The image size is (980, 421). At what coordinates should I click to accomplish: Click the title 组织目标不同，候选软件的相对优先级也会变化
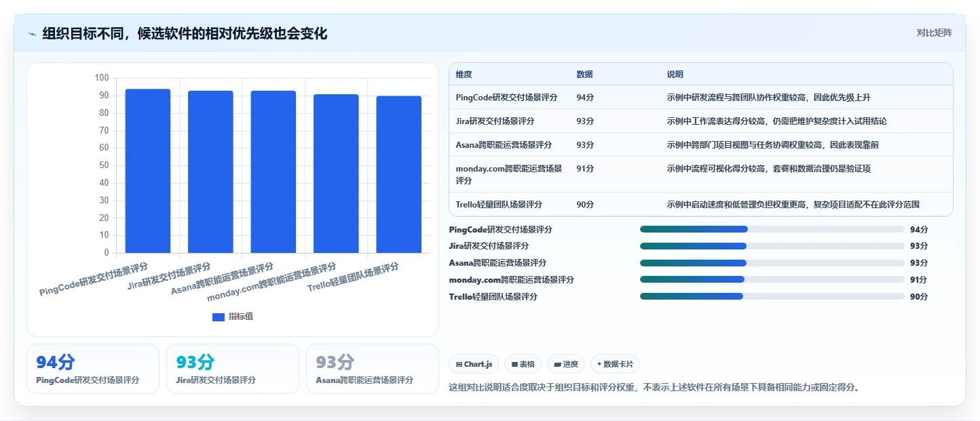click(x=185, y=33)
